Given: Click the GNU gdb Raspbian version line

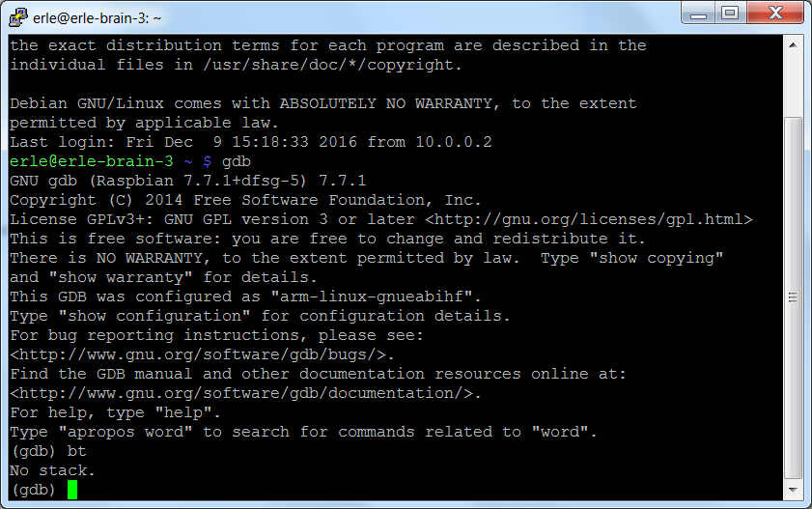Looking at the screenshot, I should coord(188,181).
